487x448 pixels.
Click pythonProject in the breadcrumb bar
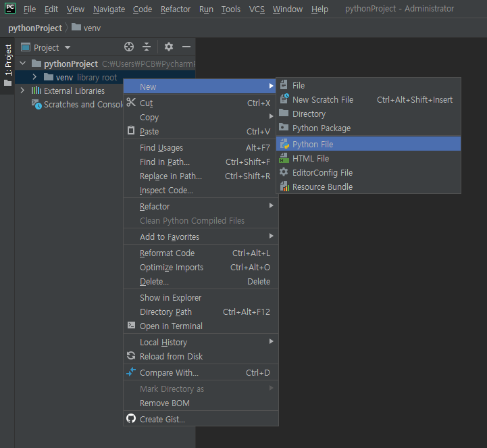(35, 28)
